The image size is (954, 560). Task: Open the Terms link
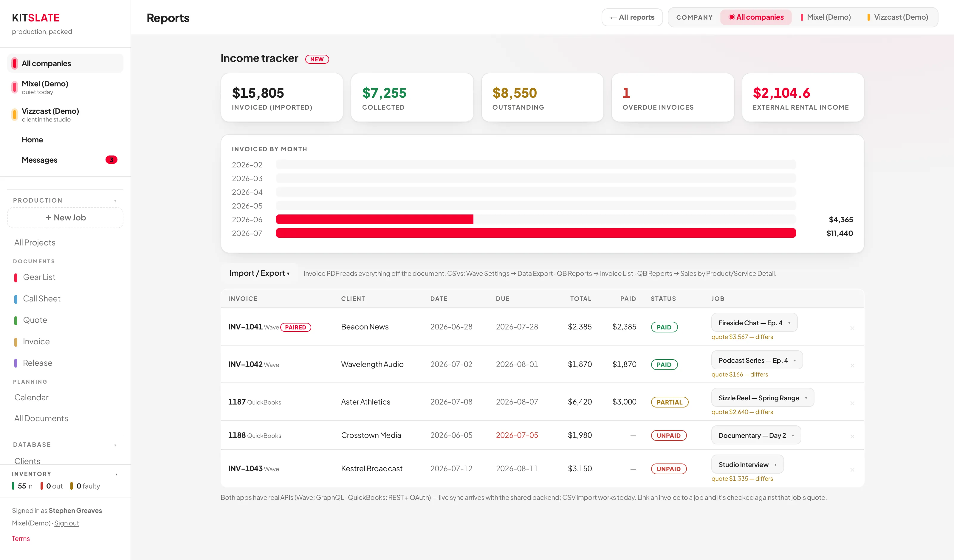tap(21, 539)
